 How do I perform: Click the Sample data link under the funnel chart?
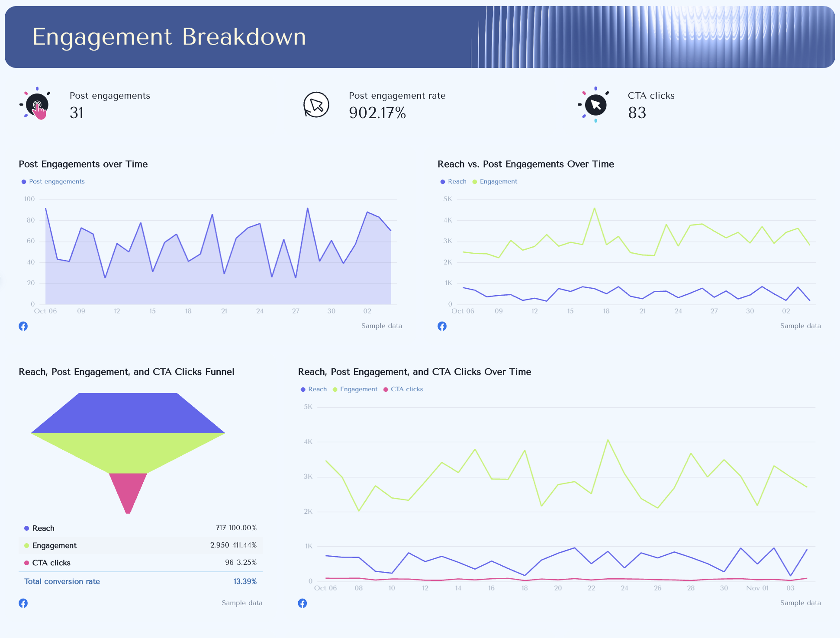[241, 603]
